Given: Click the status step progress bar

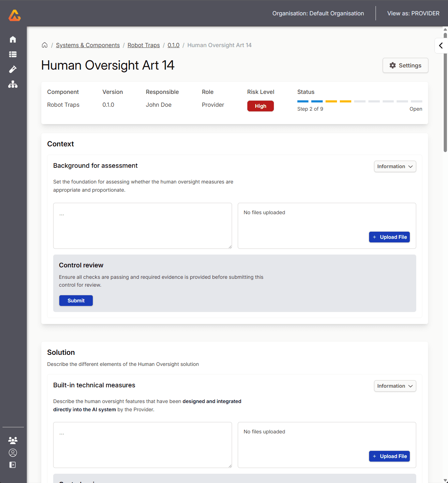Looking at the screenshot, I should [359, 101].
